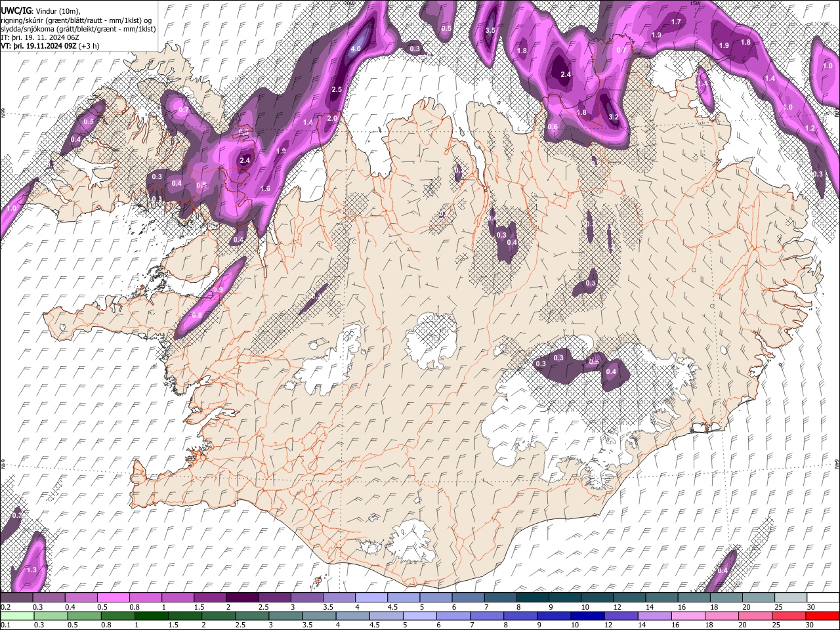Click the 3.2 precipitation value on the map

[x=614, y=117]
